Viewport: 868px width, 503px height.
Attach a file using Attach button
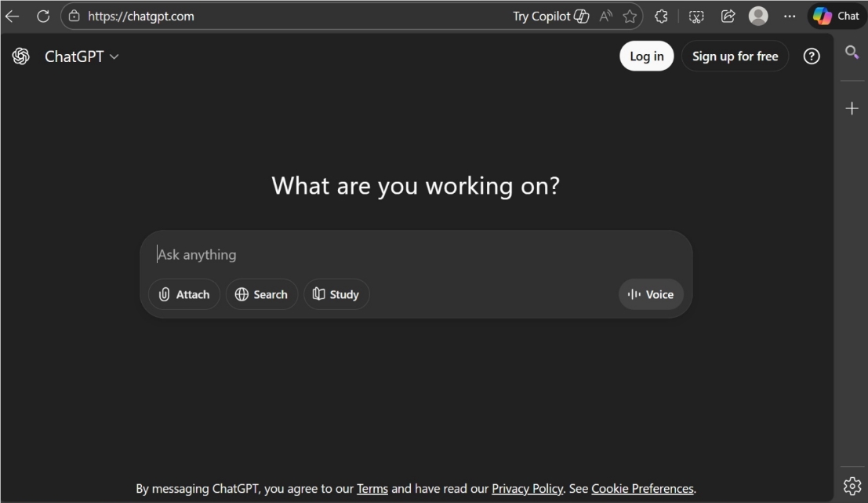184,294
